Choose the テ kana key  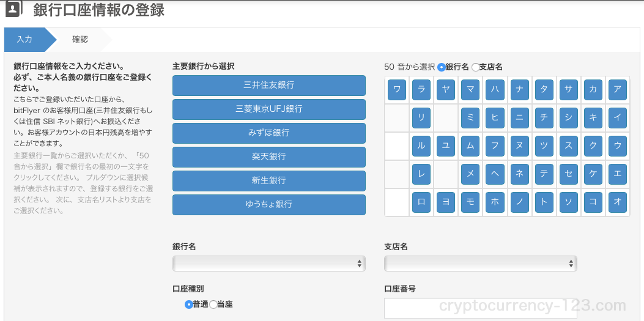[544, 174]
